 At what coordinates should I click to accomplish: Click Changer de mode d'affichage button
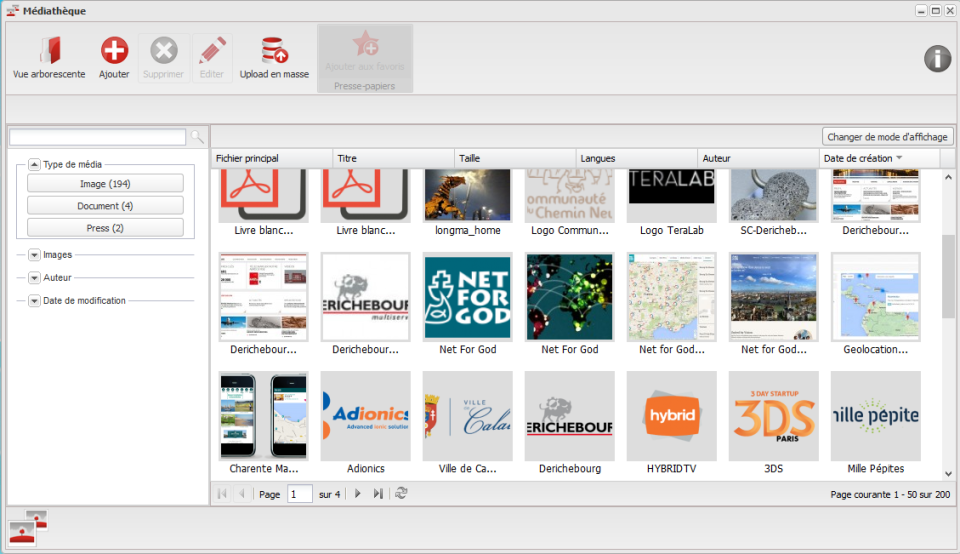tap(887, 137)
